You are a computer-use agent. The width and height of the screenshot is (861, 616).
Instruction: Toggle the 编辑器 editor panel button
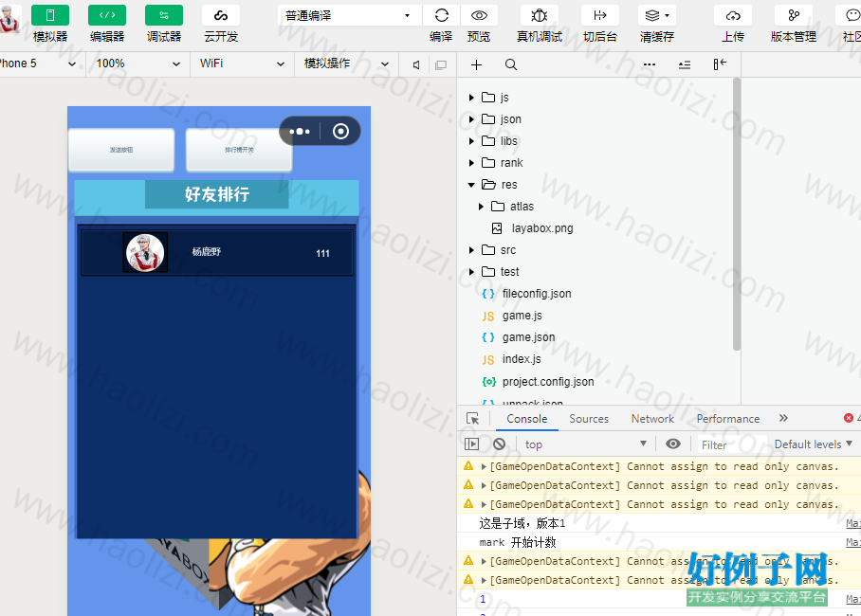click(107, 15)
